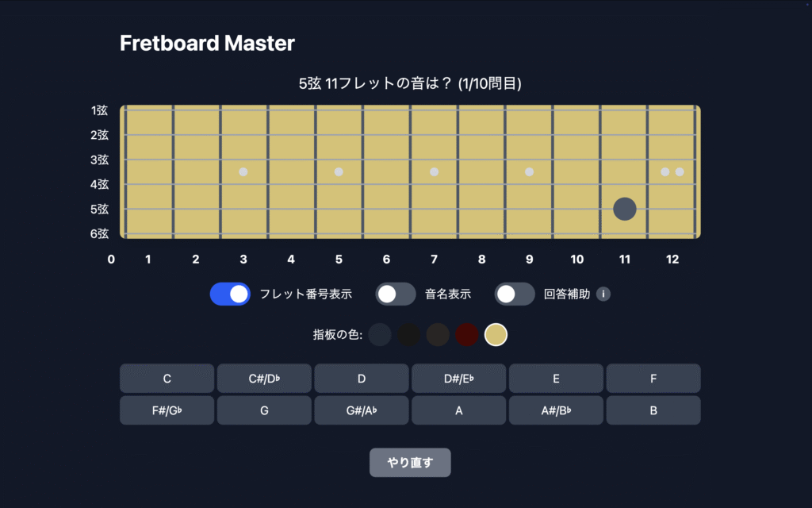
Task: Click the やり直す restart button
Action: 410,463
